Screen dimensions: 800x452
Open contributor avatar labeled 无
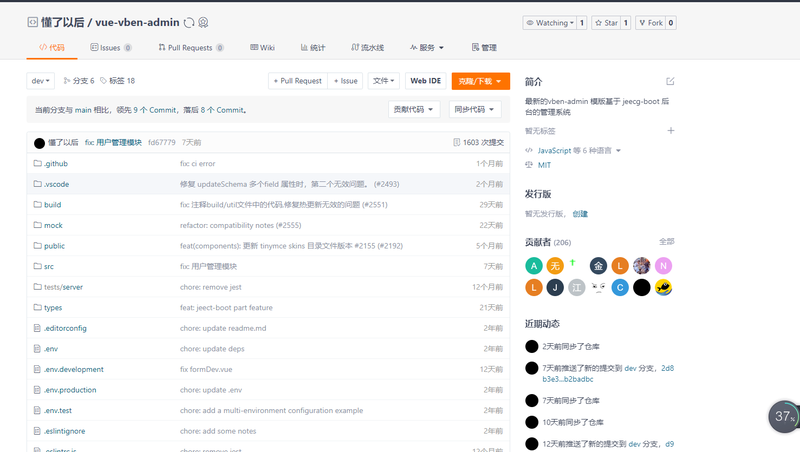click(x=555, y=266)
